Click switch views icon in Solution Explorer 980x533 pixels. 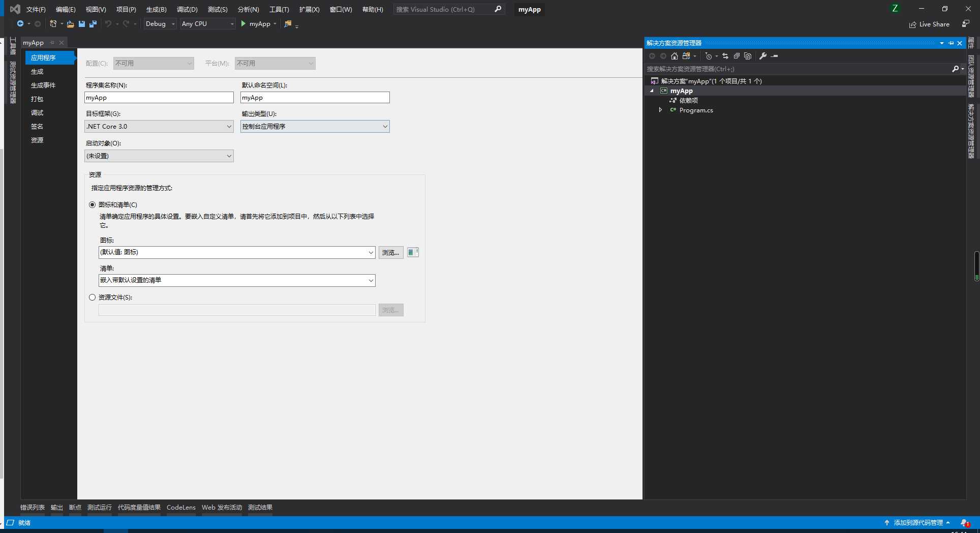coord(686,56)
